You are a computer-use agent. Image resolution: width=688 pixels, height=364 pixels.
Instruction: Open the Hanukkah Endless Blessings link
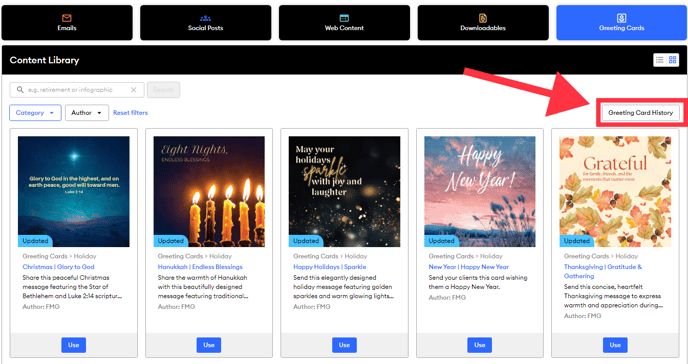(200, 267)
